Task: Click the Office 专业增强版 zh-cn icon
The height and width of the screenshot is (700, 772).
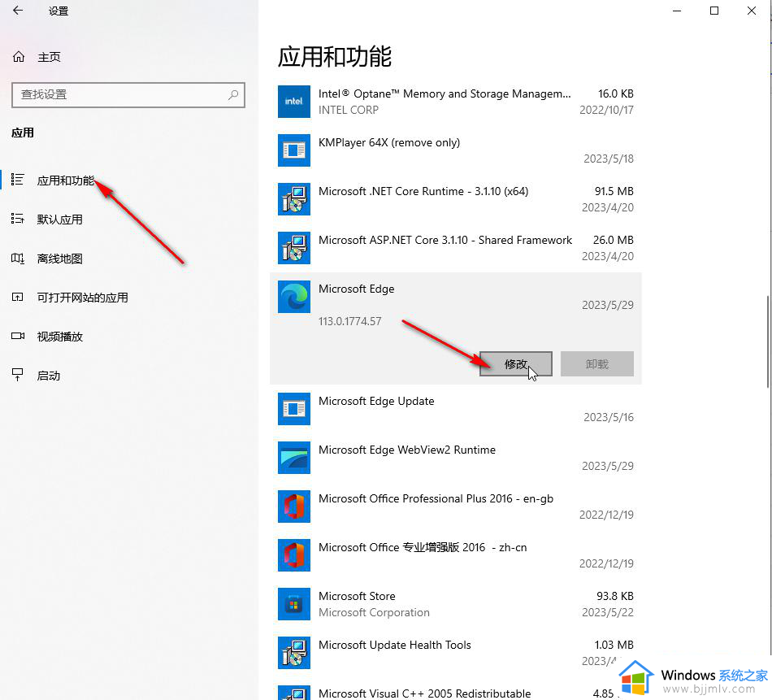Action: click(x=294, y=555)
